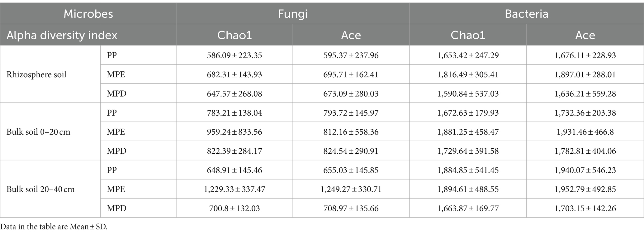Image resolution: width=644 pixels, height=235 pixels.
Task: Click the Ace header under Bacteria
Action: tap(585, 35)
